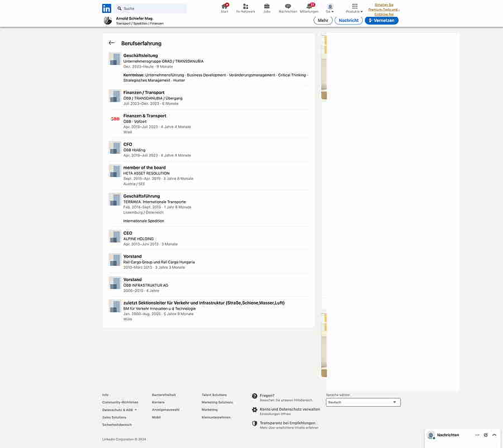
Task: Open company logo for member of the board
Action: pyautogui.click(x=115, y=171)
